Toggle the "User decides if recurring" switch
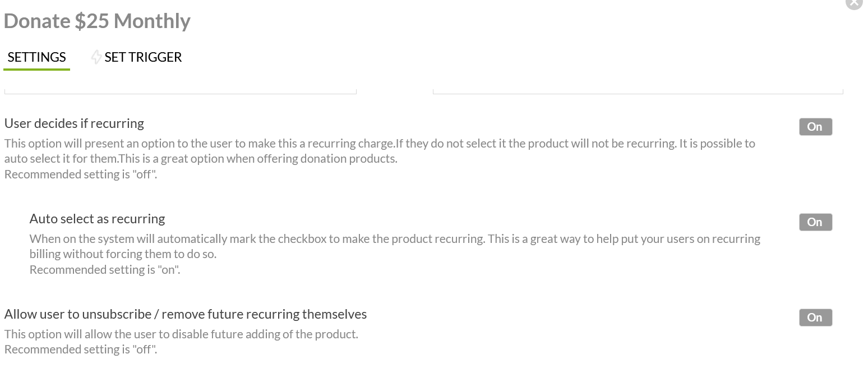Image resolution: width=868 pixels, height=386 pixels. coord(815,127)
